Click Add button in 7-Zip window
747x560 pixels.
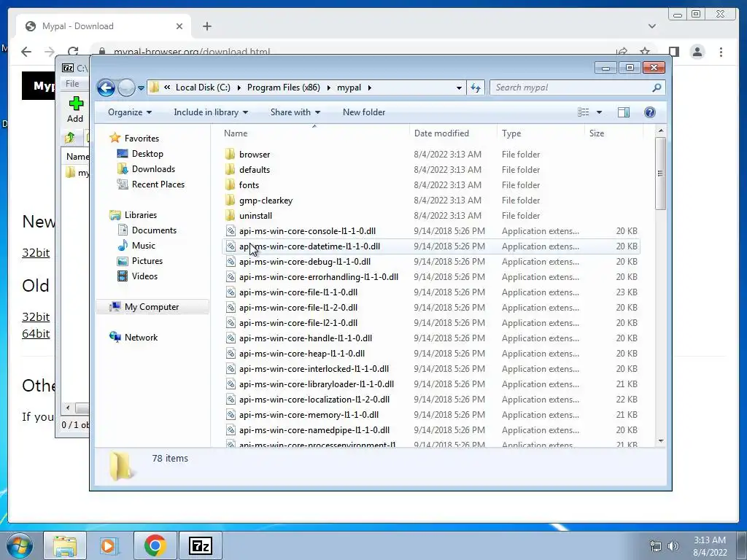pyautogui.click(x=75, y=109)
